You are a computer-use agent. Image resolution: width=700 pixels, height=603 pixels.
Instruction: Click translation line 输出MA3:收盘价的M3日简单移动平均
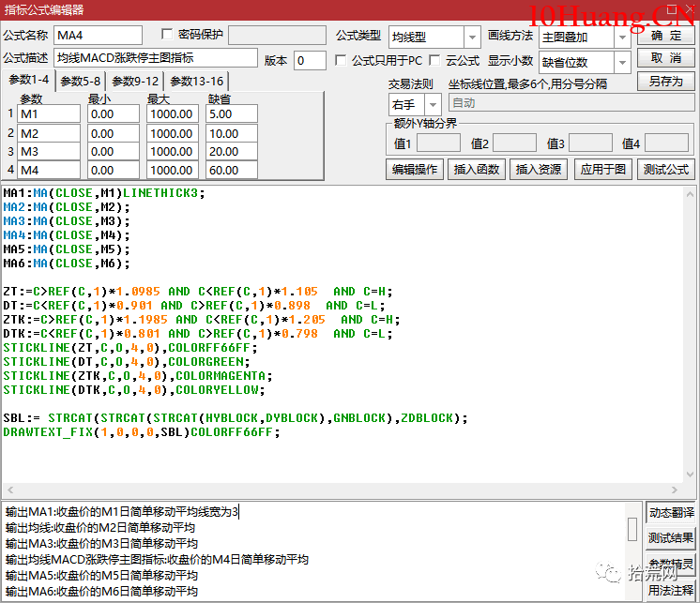click(x=101, y=544)
